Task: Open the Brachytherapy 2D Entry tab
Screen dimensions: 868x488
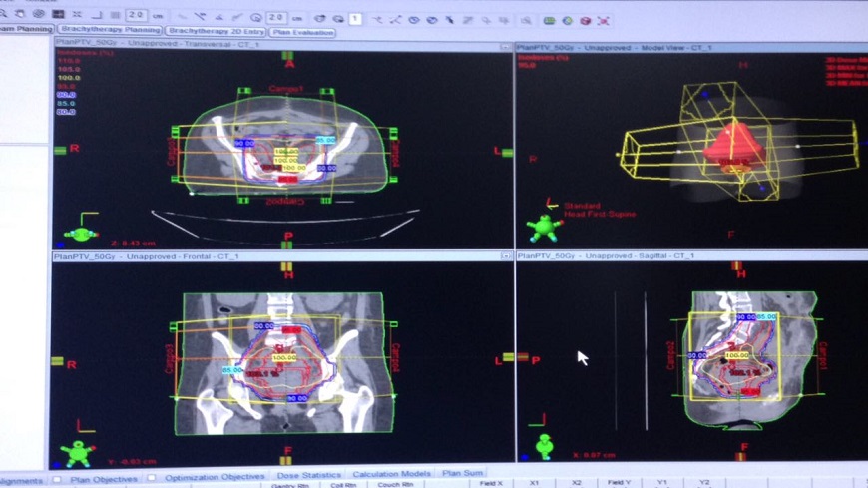Action: click(216, 31)
